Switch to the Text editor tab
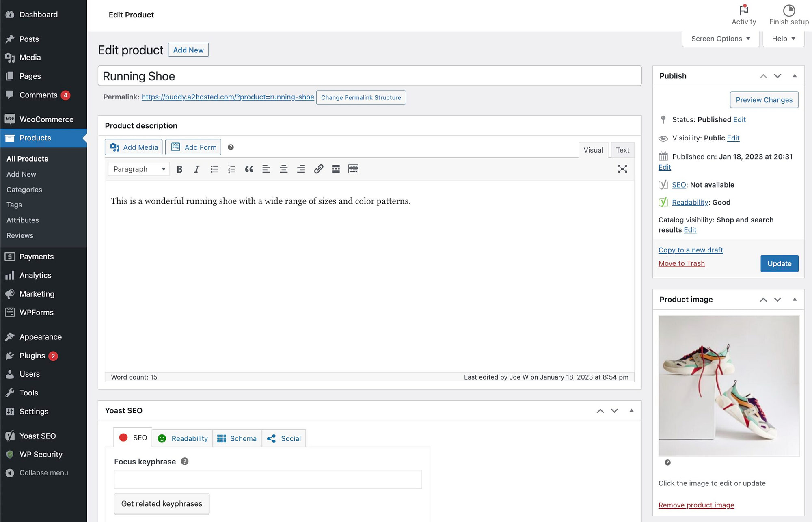The width and height of the screenshot is (812, 522). (x=622, y=149)
